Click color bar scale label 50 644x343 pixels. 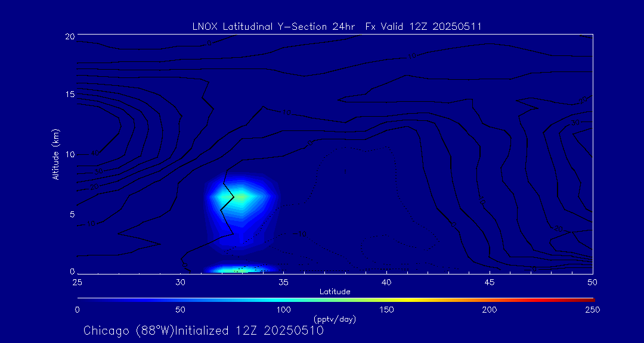[180, 310]
